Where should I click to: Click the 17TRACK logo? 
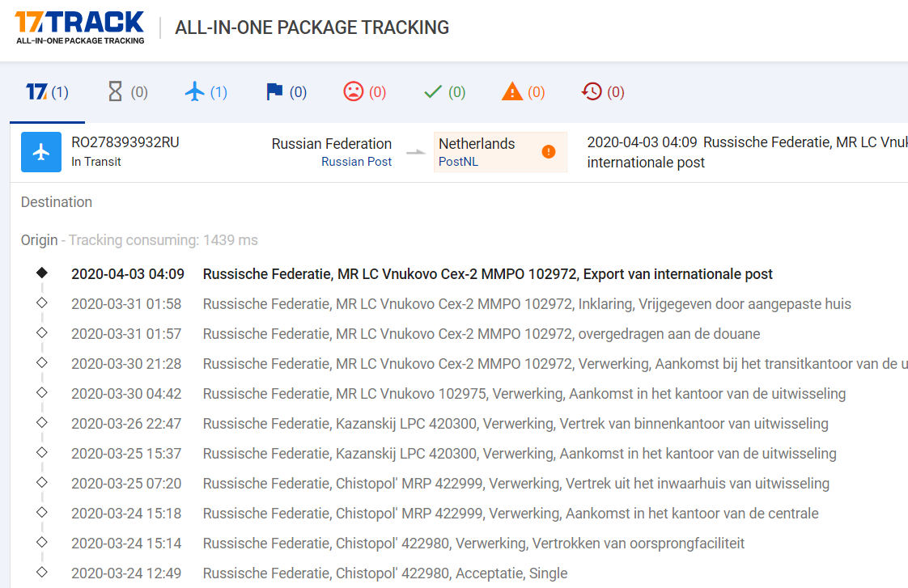pyautogui.click(x=80, y=27)
